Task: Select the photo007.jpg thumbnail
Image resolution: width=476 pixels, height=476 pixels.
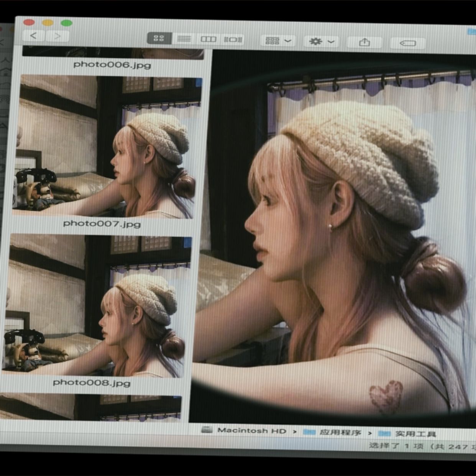Action: [x=107, y=147]
